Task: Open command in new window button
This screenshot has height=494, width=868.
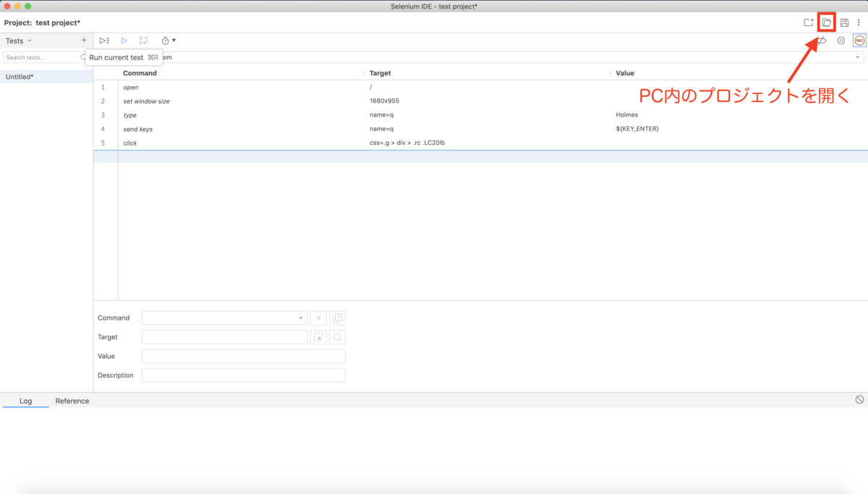Action: coord(337,318)
